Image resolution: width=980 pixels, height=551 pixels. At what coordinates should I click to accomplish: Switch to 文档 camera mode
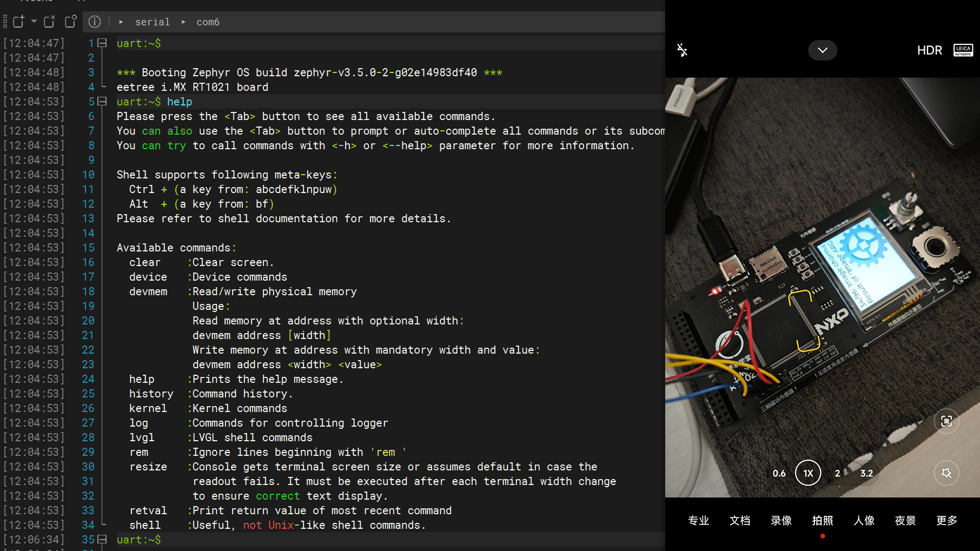740,520
